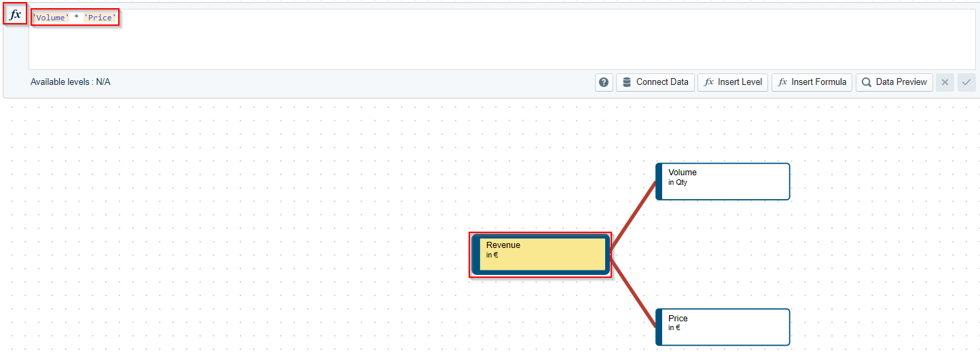Place cursor at the multiplication asterisk
Image resolution: width=980 pixels, height=358 pixels.
click(x=76, y=18)
